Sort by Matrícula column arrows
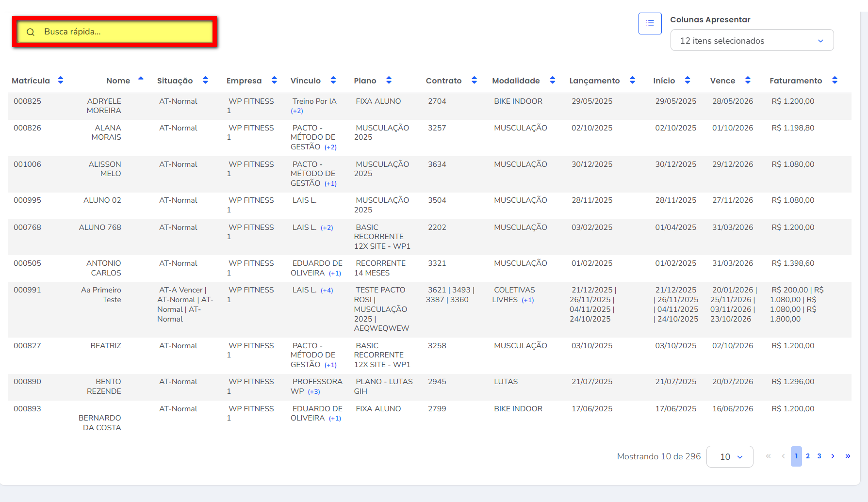This screenshot has height=502, width=868. (61, 81)
